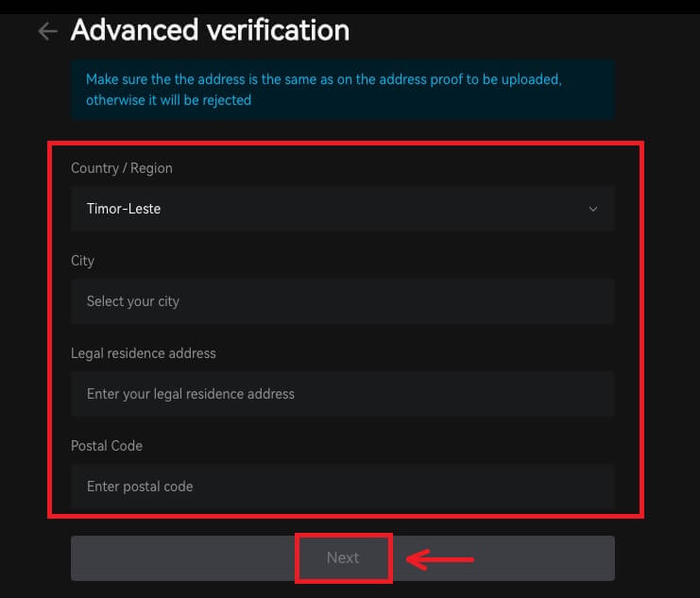Click the Advanced verification page heading
Screen dimensions: 700x598
pyautogui.click(x=210, y=30)
